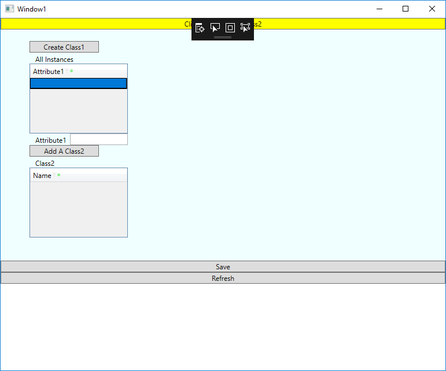This screenshot has height=371, width=446.
Task: Toggle track focused element icon
Action: click(x=245, y=28)
